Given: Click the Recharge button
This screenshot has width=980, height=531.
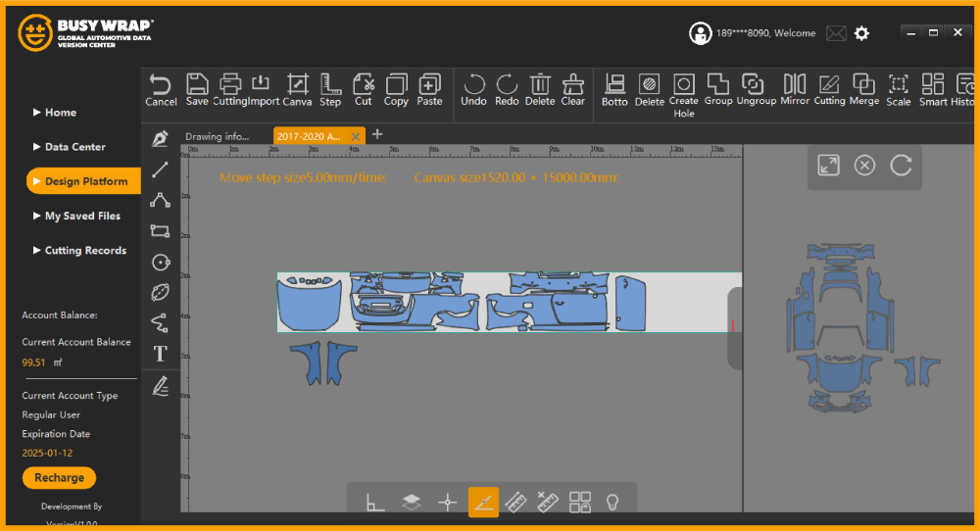Looking at the screenshot, I should [x=60, y=478].
